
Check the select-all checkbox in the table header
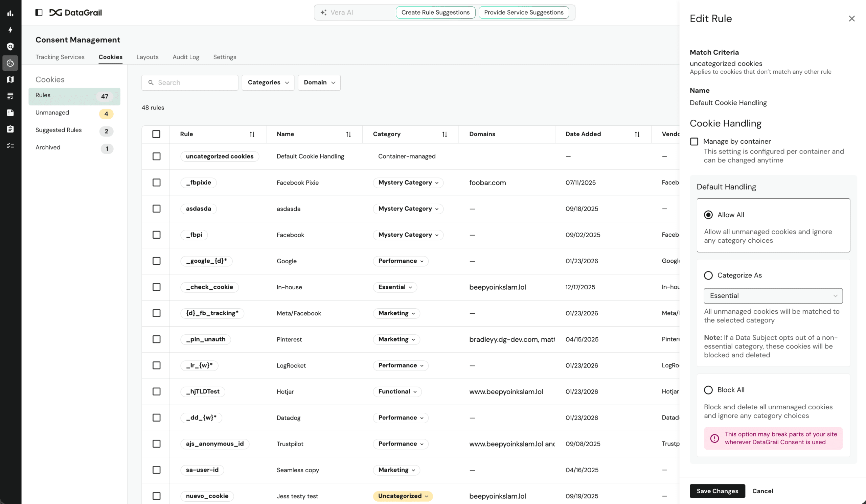(x=156, y=134)
